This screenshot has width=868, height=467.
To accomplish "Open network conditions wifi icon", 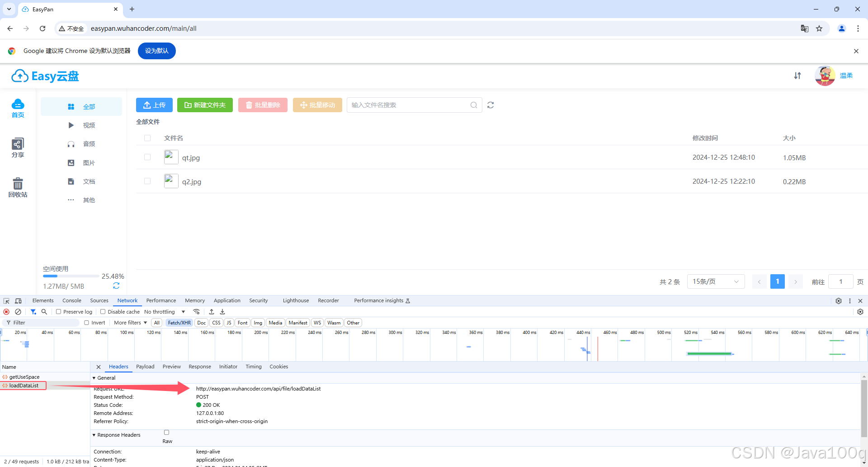I will point(196,312).
